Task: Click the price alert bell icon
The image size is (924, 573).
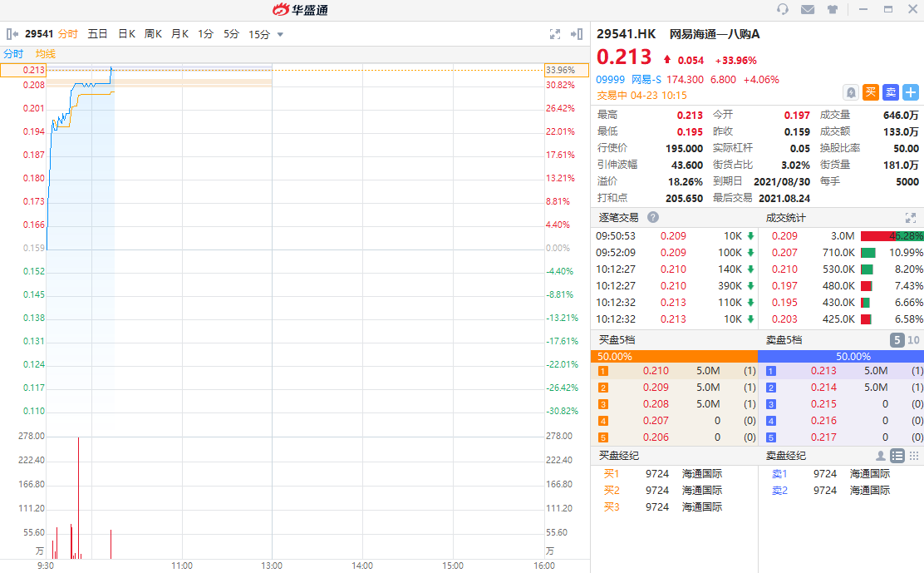Action: [850, 92]
